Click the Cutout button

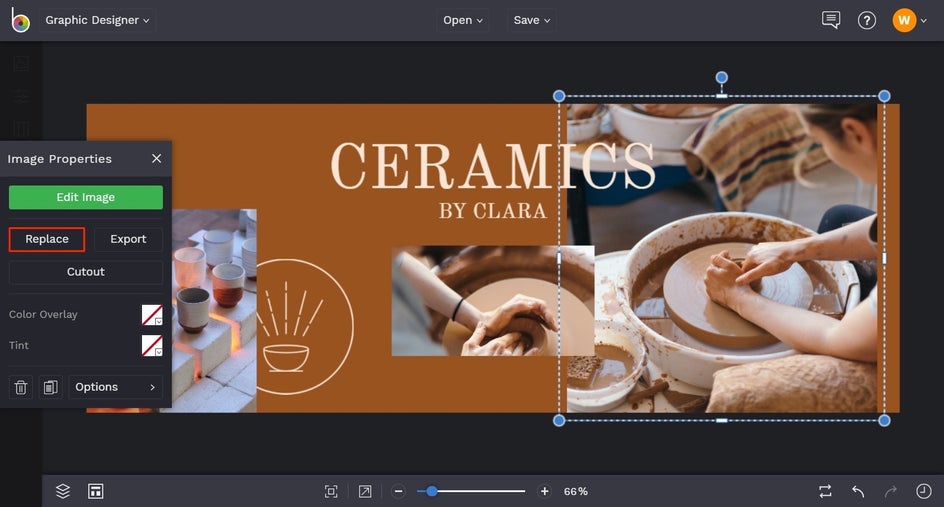click(x=85, y=272)
